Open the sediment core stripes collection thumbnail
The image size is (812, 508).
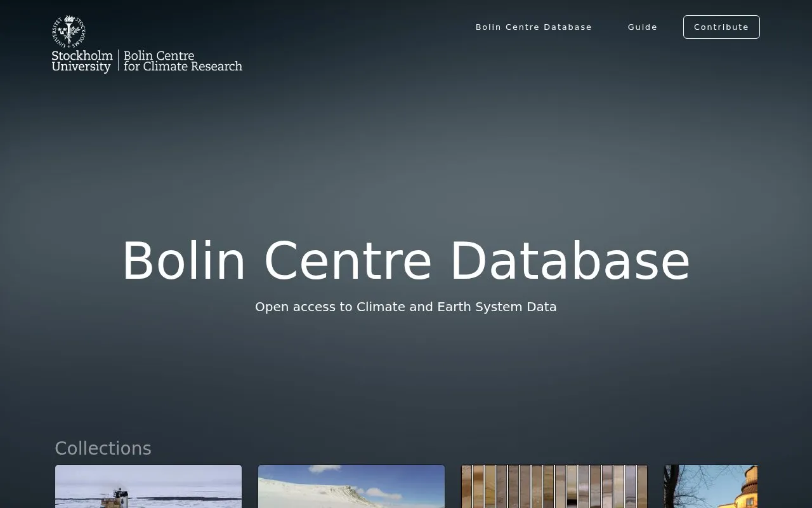(554, 486)
